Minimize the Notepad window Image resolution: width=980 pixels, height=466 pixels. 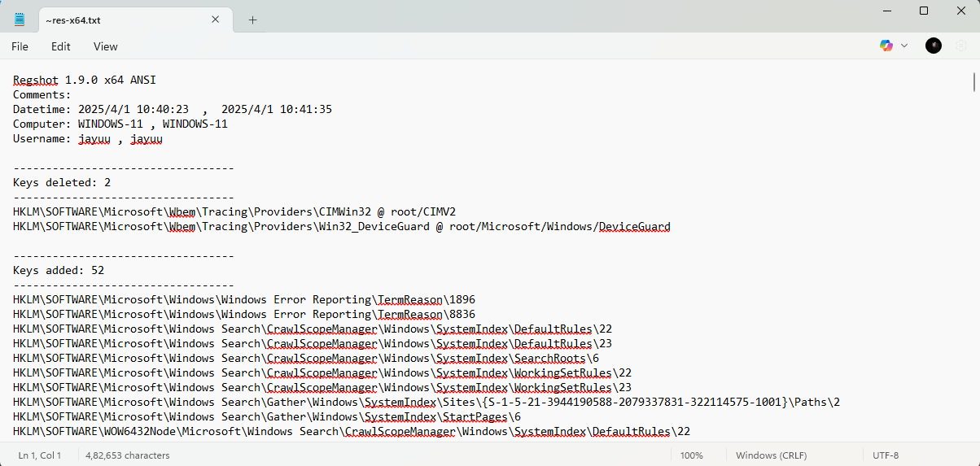tap(886, 11)
